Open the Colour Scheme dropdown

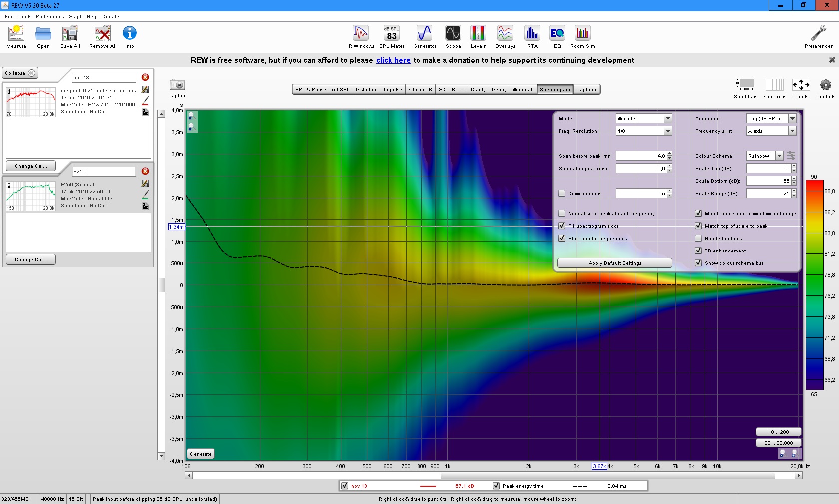[765, 156]
